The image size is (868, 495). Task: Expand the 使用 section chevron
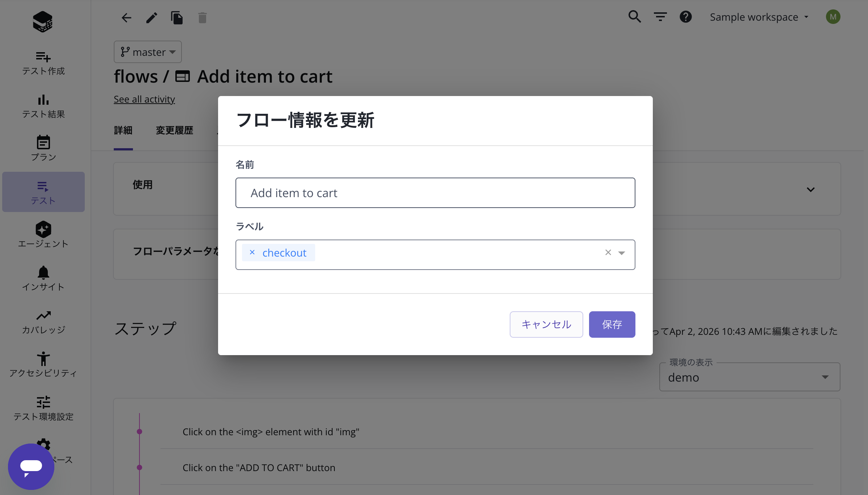(x=811, y=190)
